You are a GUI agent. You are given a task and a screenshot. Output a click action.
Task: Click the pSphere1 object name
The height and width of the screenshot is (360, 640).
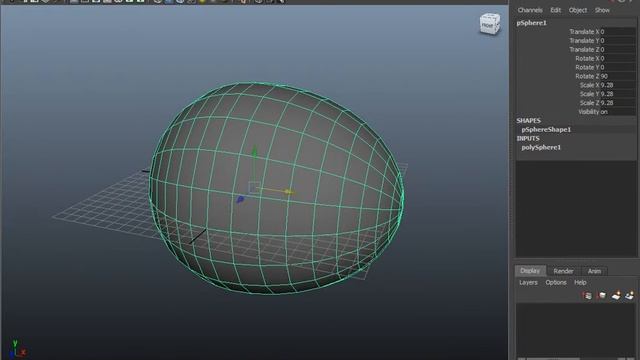click(531, 23)
